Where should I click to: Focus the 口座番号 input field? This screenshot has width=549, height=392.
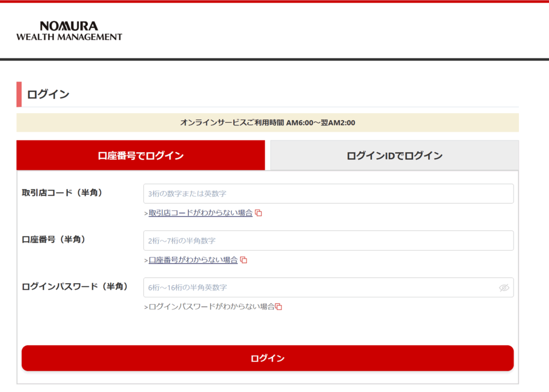tap(328, 241)
